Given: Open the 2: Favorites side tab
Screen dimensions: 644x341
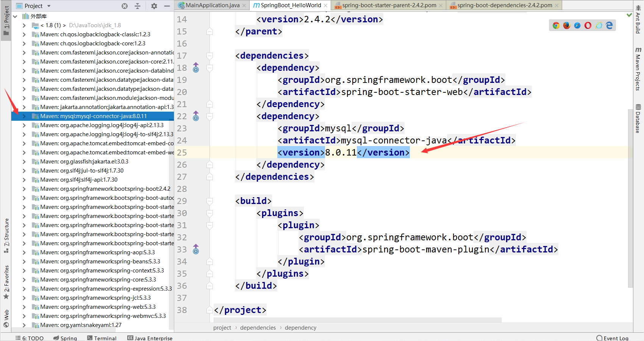Looking at the screenshot, I should point(6,282).
